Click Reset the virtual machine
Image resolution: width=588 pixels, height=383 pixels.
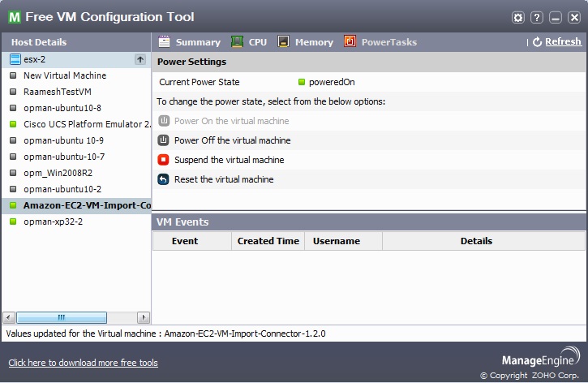coord(224,179)
